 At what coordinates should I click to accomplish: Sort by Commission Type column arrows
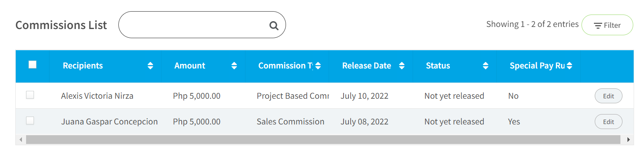point(318,66)
